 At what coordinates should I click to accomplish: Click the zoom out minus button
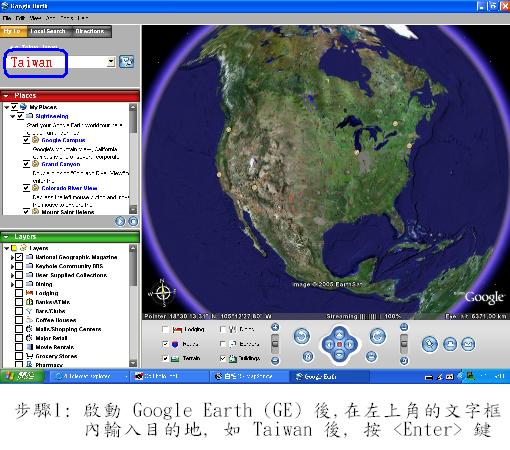tap(275, 360)
